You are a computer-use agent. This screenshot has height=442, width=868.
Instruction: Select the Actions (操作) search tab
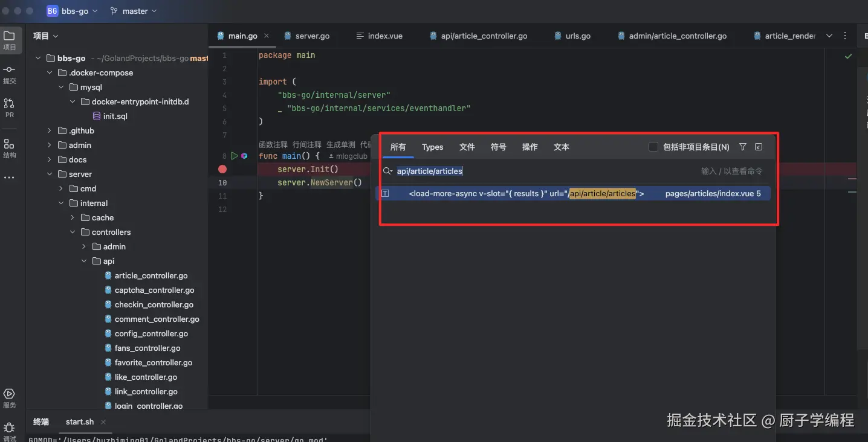pyautogui.click(x=530, y=147)
